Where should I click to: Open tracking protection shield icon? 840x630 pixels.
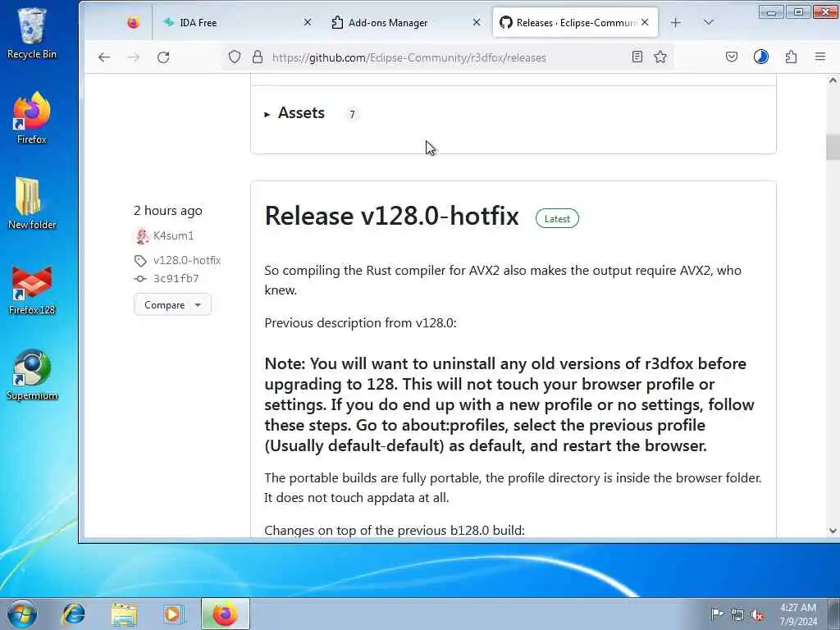pos(234,57)
